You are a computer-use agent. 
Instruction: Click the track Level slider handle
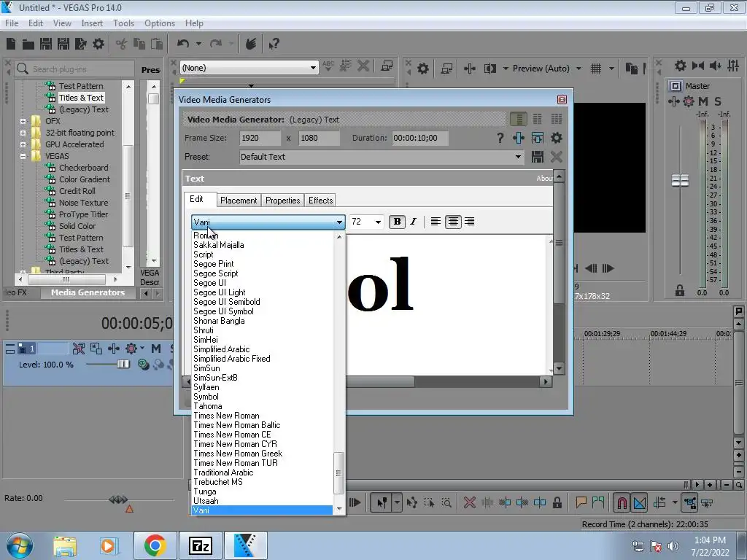click(123, 365)
